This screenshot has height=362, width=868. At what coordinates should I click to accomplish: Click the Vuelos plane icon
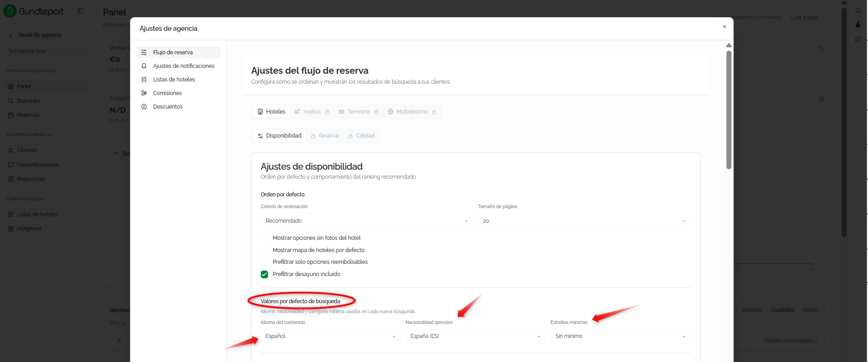point(297,112)
